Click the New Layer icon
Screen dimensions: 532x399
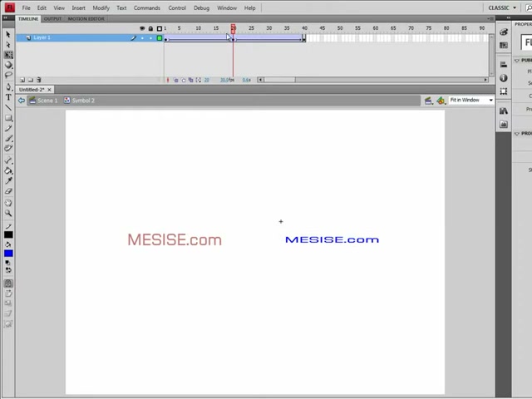22,80
